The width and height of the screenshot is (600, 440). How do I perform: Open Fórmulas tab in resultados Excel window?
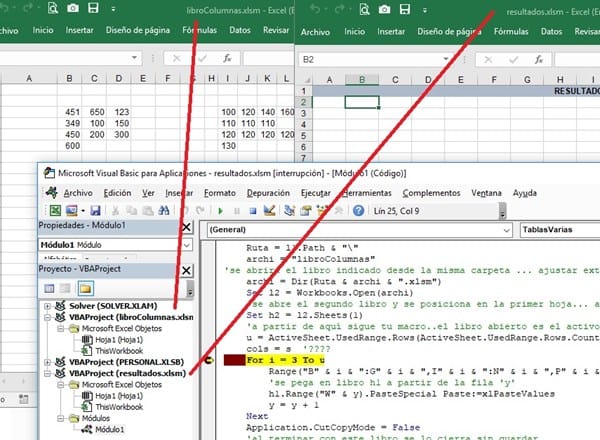tap(511, 31)
